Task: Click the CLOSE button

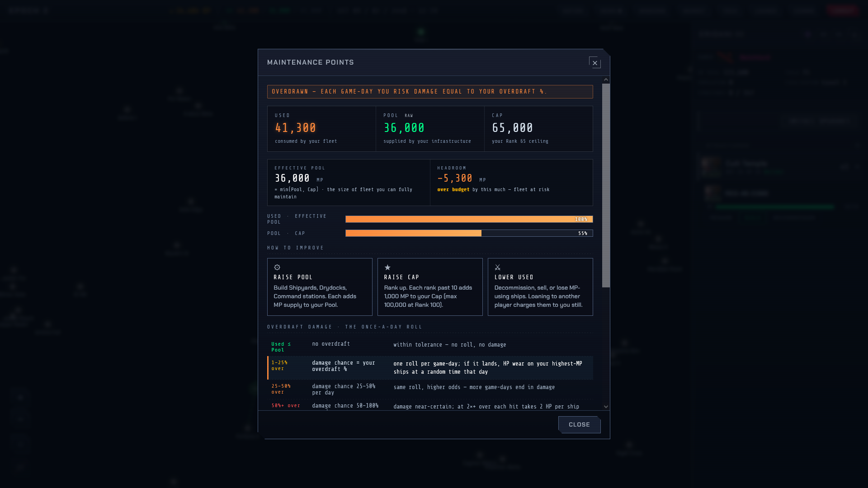Action: (579, 425)
